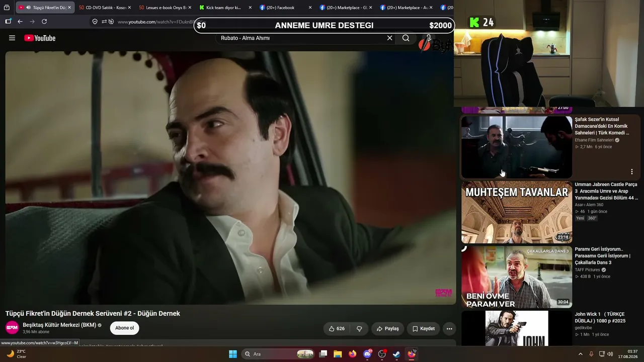Open options menu for Şafak Sezer video
The width and height of the screenshot is (644, 362).
(x=632, y=172)
